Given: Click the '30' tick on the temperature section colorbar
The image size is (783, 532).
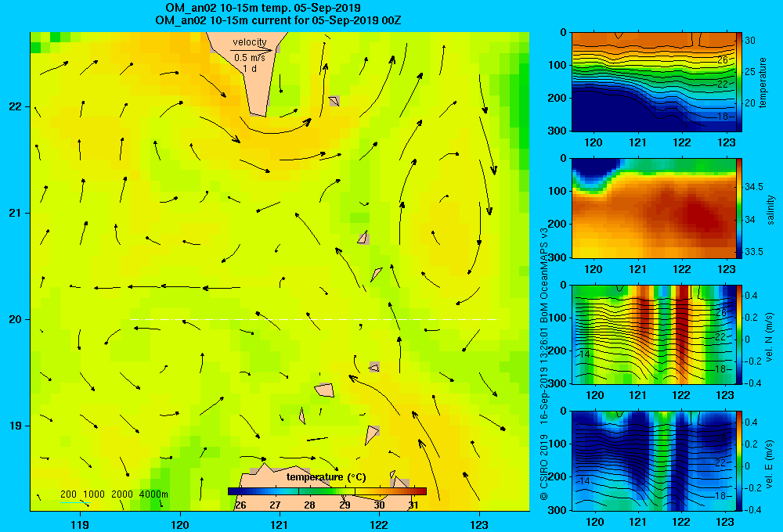Looking at the screenshot, I should pos(750,41).
